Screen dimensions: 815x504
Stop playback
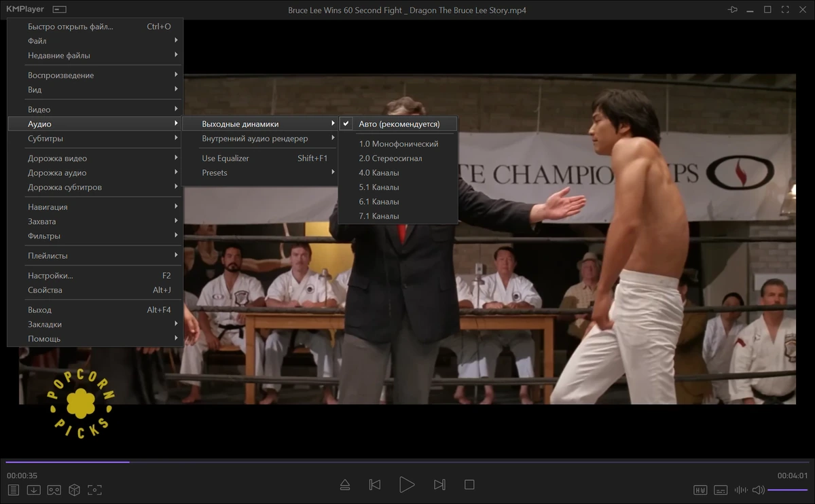(469, 484)
